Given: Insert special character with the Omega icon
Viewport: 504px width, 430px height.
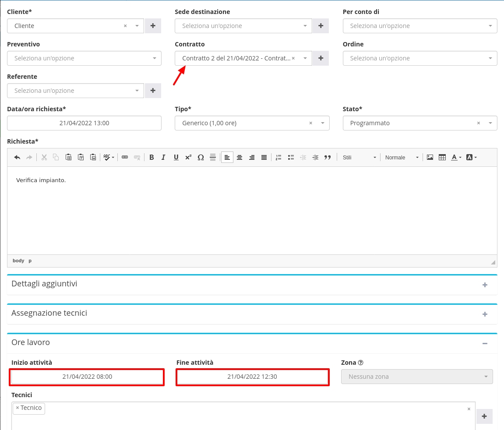Looking at the screenshot, I should point(201,158).
